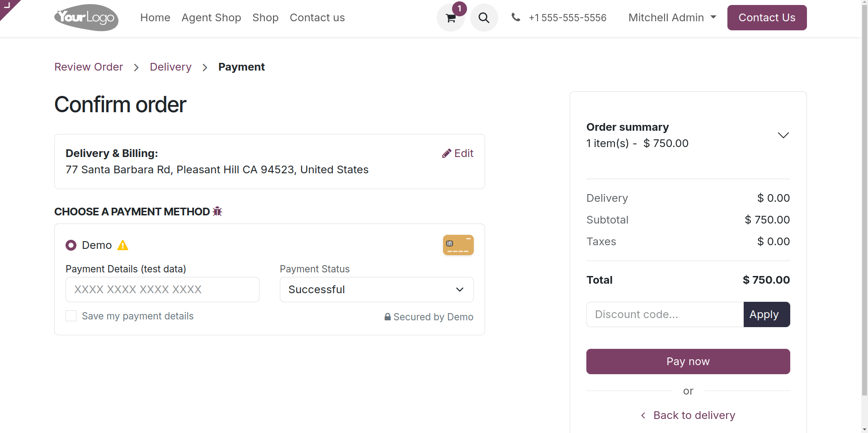The width and height of the screenshot is (868, 433).
Task: Check Save my payment details box
Action: point(71,316)
